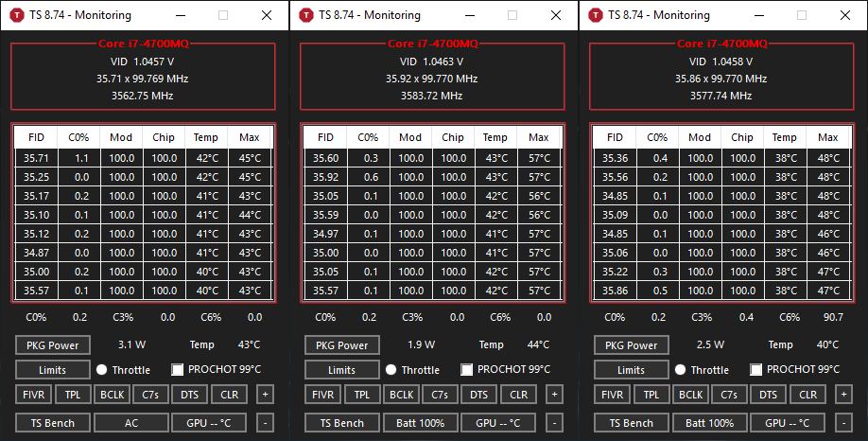Click Max column header in middle window
The width and height of the screenshot is (868, 441).
[539, 137]
